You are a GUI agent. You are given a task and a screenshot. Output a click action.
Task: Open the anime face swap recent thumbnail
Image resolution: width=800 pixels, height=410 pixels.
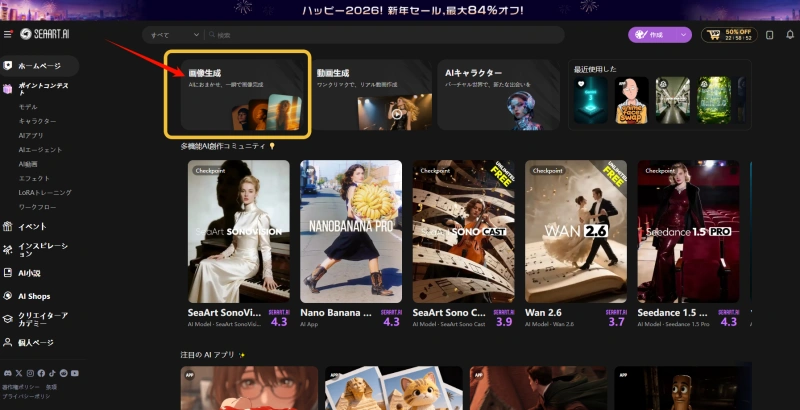click(x=631, y=100)
